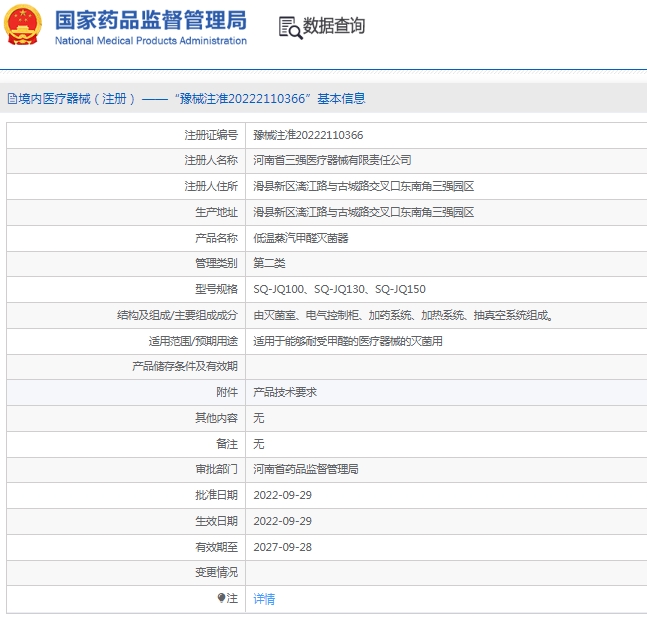This screenshot has height=618, width=647.
Task: Select the 附件 label
Action: 227,392
